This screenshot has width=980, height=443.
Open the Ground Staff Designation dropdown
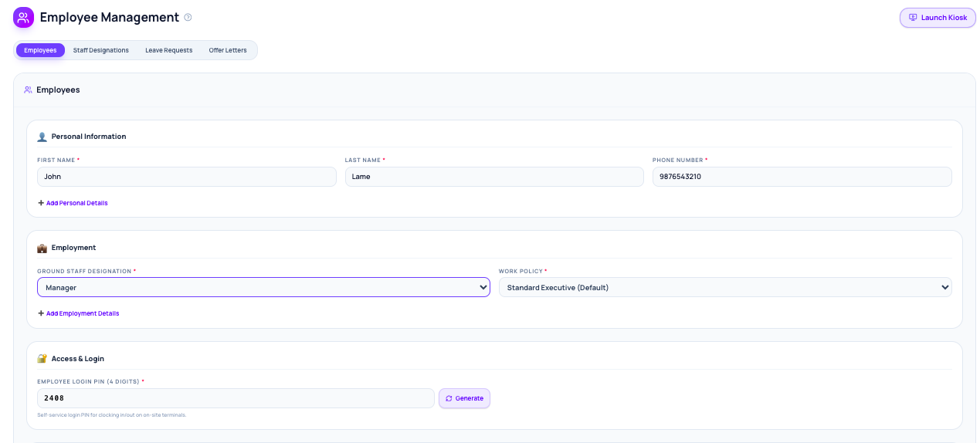[263, 287]
